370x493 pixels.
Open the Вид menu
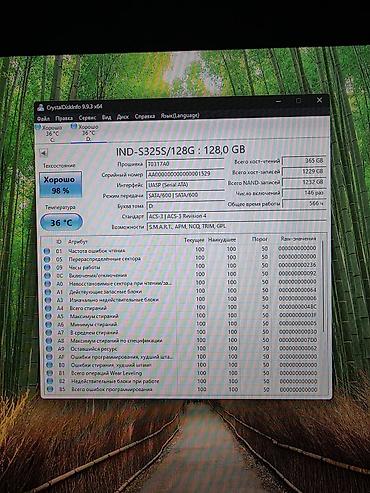tap(106, 117)
